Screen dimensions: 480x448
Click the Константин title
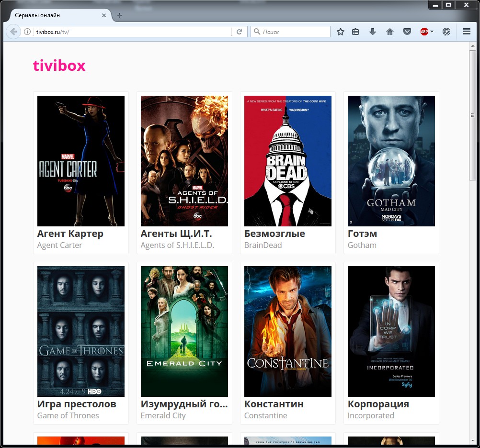pyautogui.click(x=274, y=404)
